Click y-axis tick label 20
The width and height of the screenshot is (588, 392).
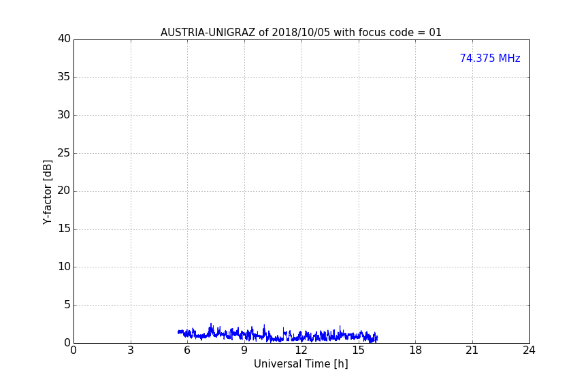[x=64, y=191]
